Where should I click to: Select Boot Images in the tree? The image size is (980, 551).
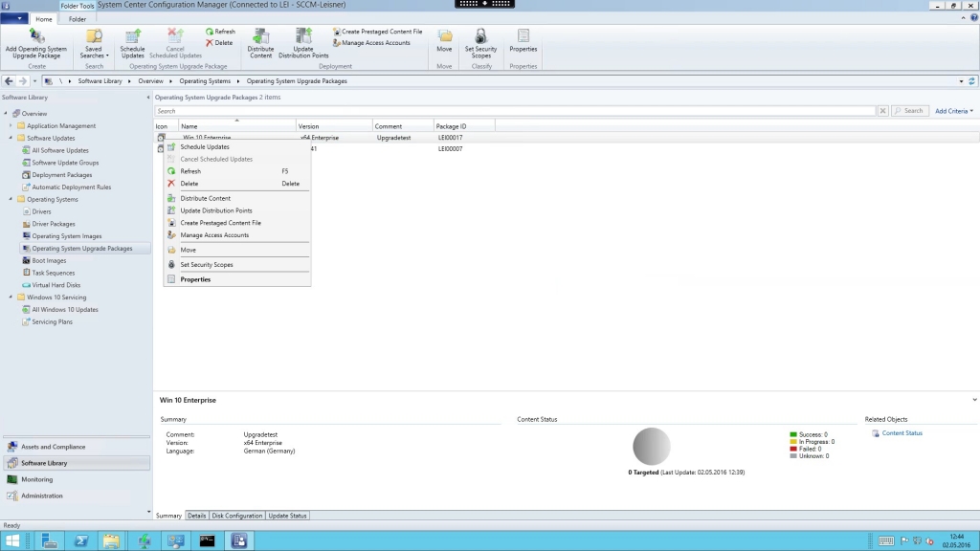(49, 260)
